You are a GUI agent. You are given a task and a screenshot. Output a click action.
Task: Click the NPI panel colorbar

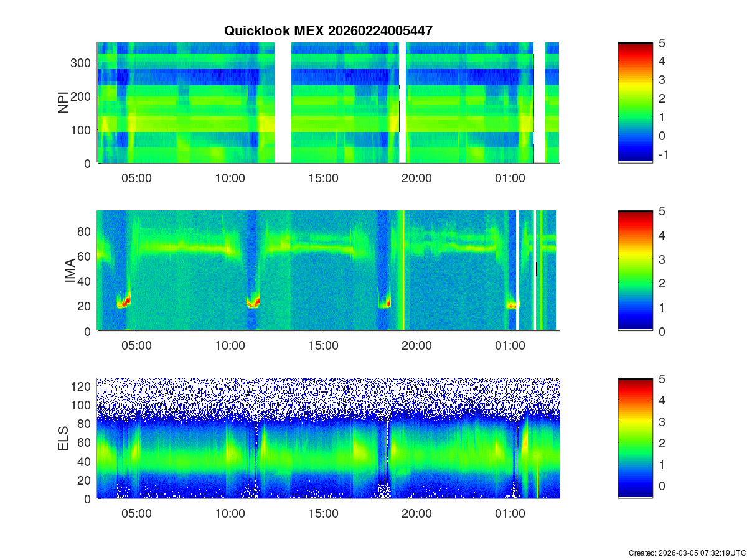pyautogui.click(x=635, y=103)
